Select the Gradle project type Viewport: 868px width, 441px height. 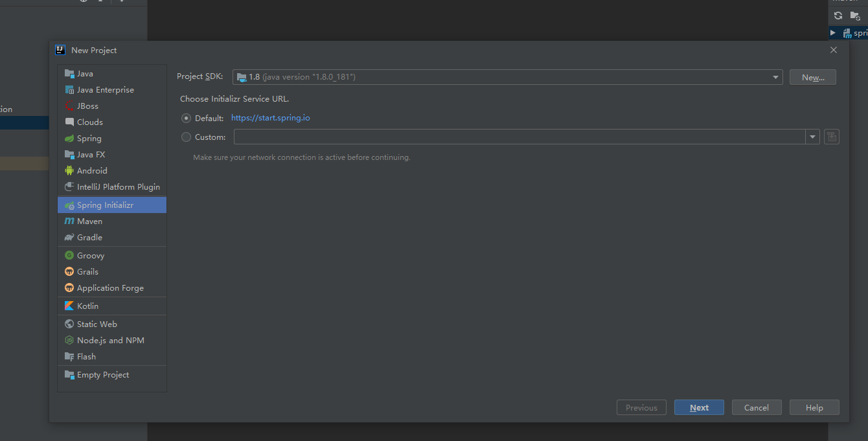pos(111,238)
